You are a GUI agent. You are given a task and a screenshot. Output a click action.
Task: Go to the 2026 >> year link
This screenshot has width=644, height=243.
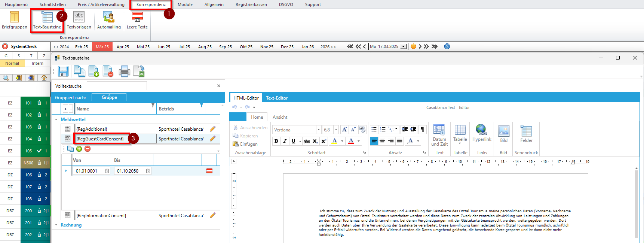(328, 47)
